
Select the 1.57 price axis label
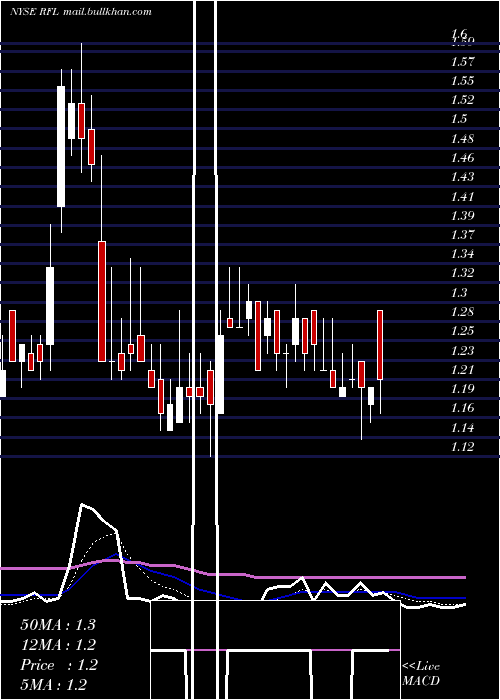tap(462, 62)
